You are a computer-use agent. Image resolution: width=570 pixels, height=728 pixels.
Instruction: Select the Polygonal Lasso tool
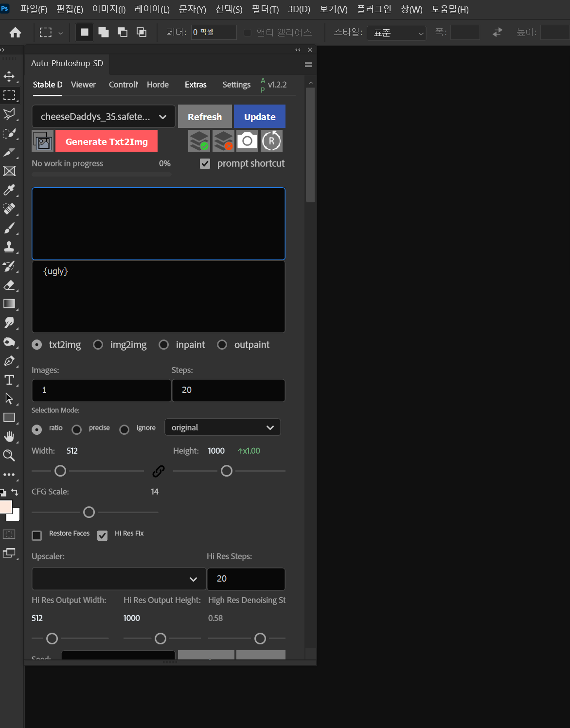click(x=9, y=114)
